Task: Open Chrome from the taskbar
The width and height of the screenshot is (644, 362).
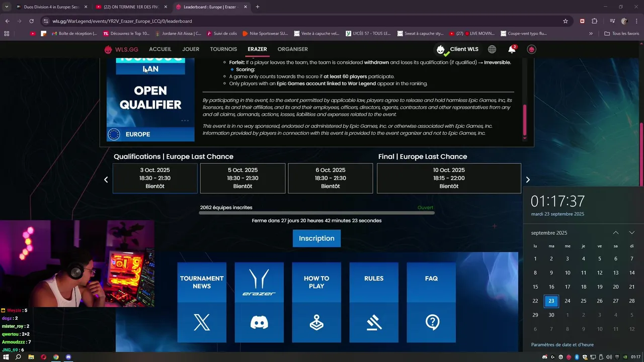Action: coord(56,357)
